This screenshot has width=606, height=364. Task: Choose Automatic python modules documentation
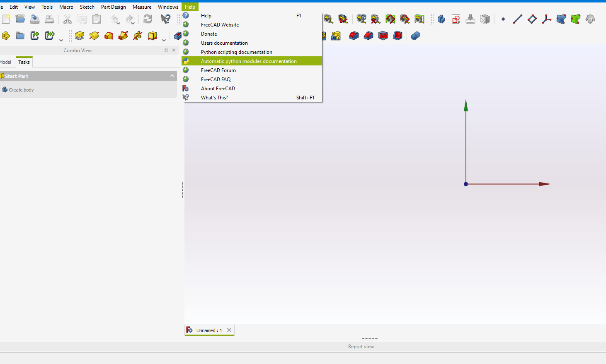point(249,61)
